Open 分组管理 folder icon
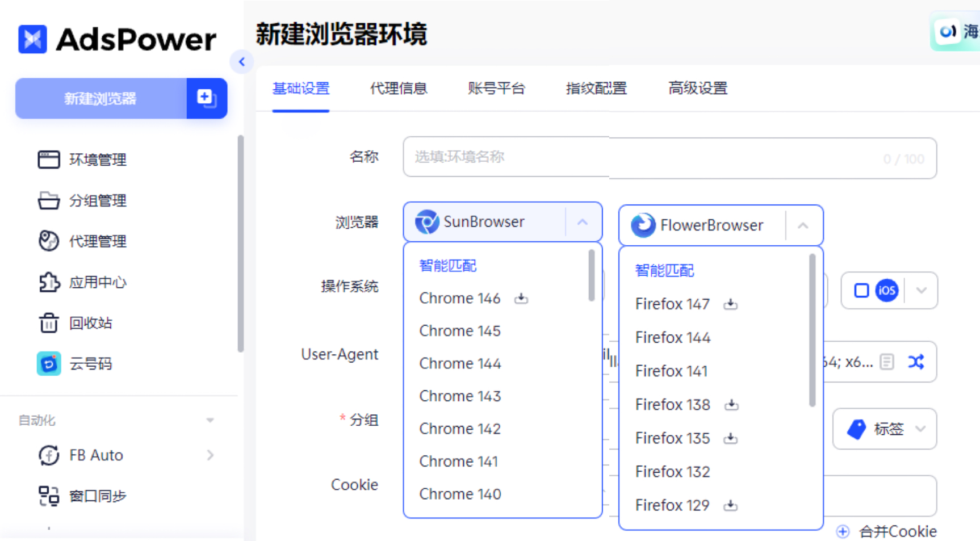This screenshot has height=541, width=980. click(49, 200)
